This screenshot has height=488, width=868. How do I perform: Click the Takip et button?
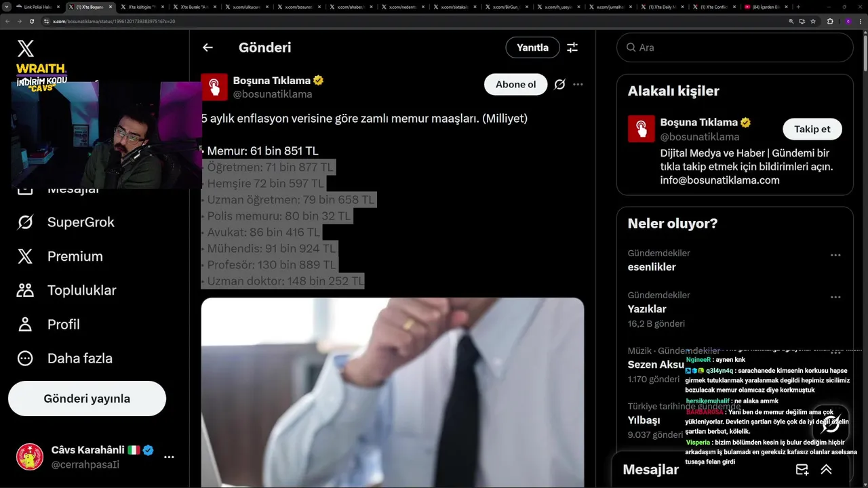click(x=812, y=129)
